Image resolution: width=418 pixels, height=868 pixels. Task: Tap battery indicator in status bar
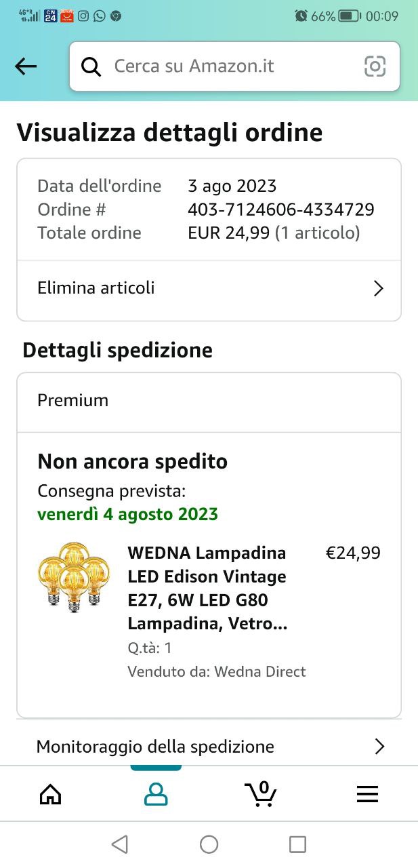(x=349, y=16)
